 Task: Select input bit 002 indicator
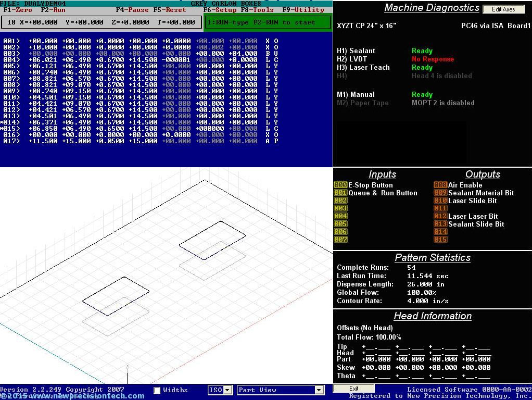(340, 201)
